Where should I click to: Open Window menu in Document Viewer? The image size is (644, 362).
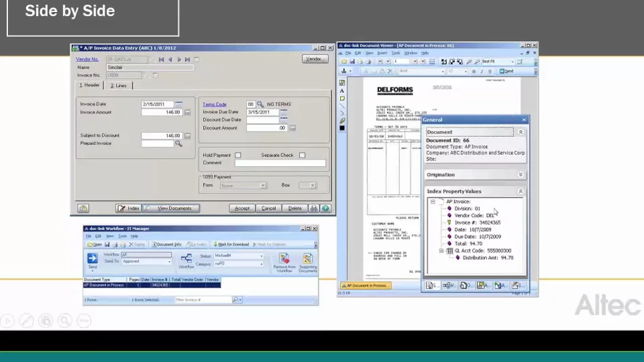coord(411,53)
